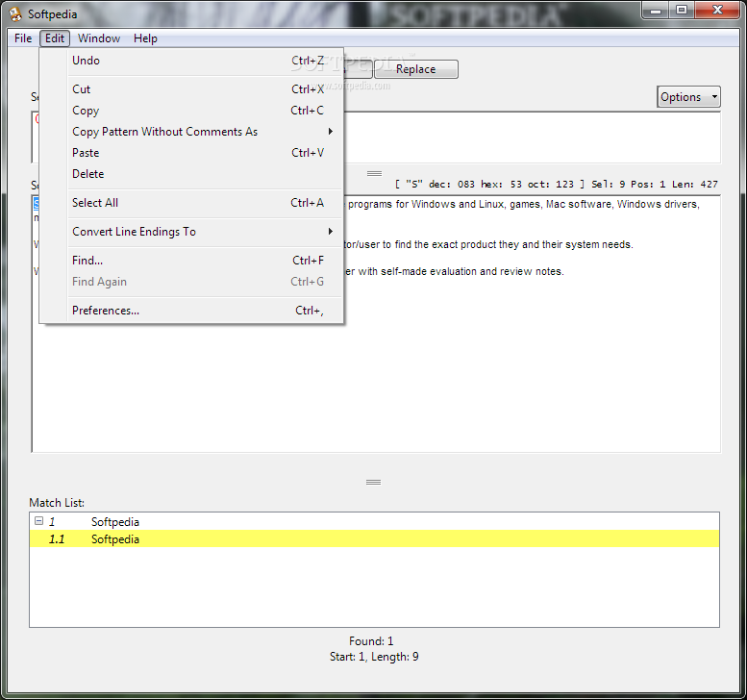Click the 'Len: 427' status value
This screenshot has width=747, height=700.
(x=694, y=184)
